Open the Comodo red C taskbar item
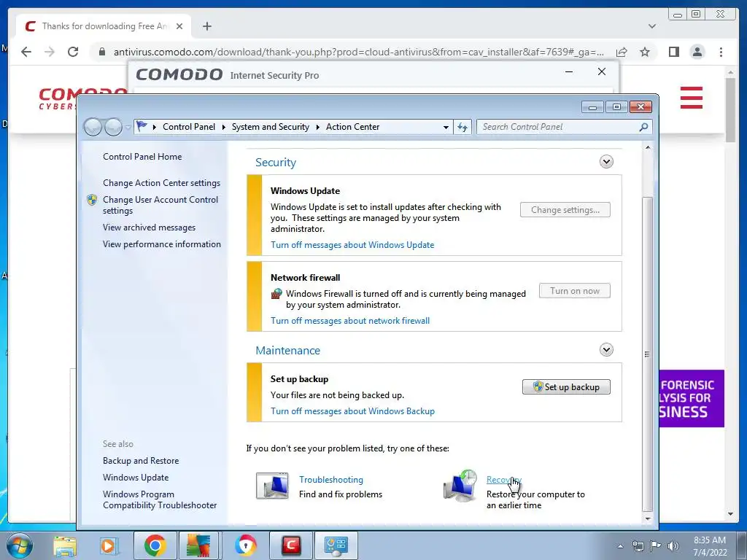 click(x=291, y=545)
